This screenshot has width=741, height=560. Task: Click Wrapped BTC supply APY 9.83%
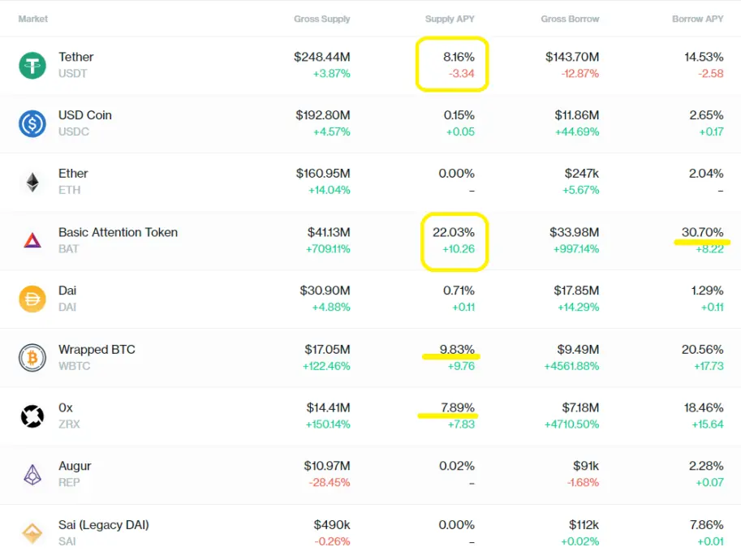[456, 350]
